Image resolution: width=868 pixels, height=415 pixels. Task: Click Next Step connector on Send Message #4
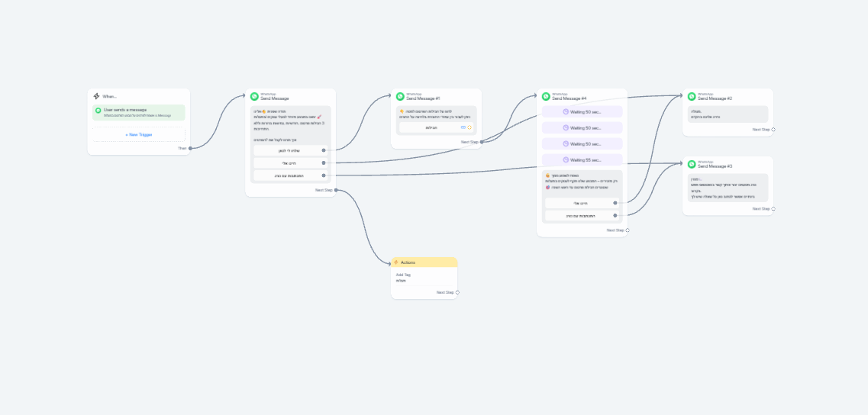click(628, 230)
